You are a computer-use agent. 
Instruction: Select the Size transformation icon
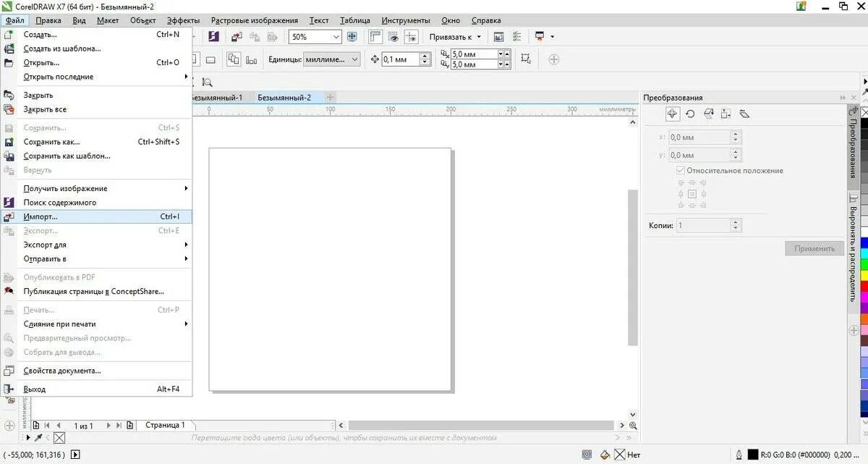[726, 114]
